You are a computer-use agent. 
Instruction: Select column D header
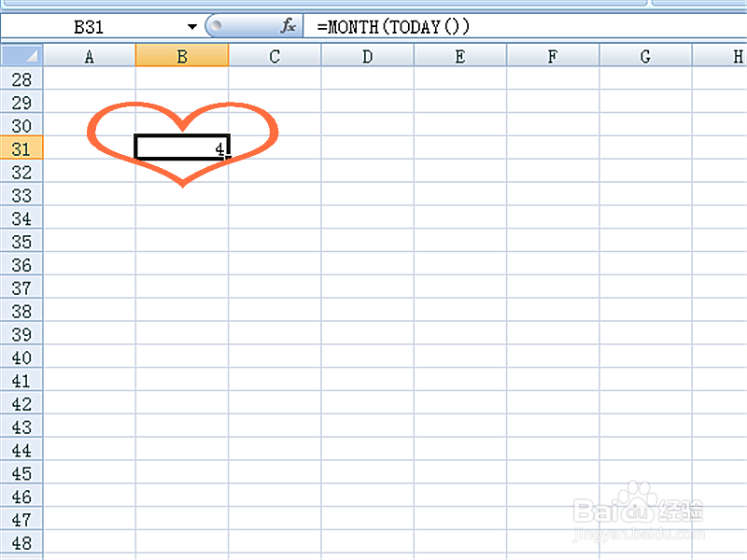pyautogui.click(x=367, y=56)
